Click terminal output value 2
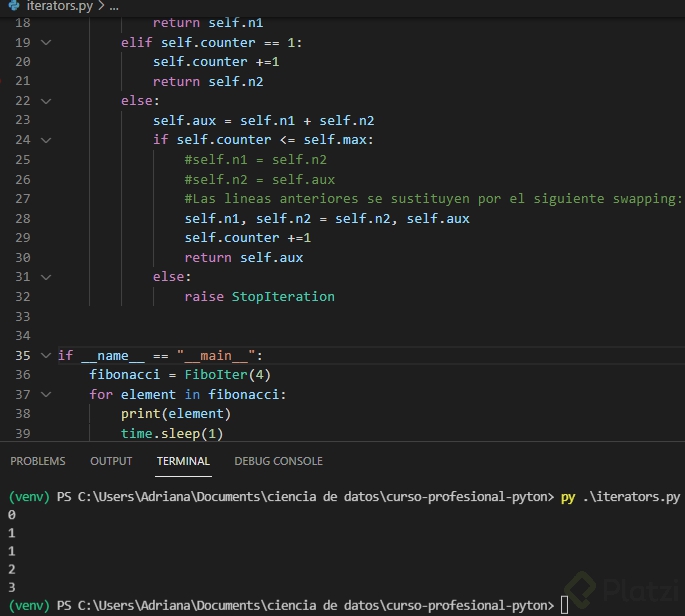Image resolution: width=685 pixels, height=616 pixels. 12,569
